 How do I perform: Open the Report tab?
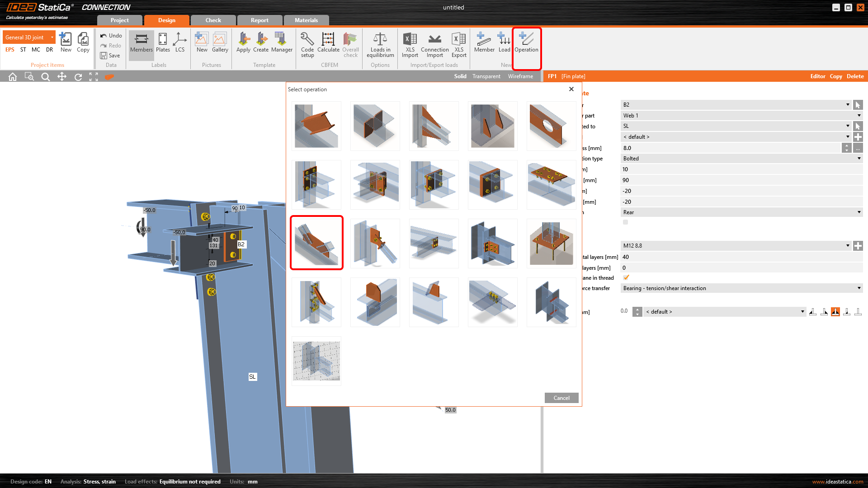(259, 20)
